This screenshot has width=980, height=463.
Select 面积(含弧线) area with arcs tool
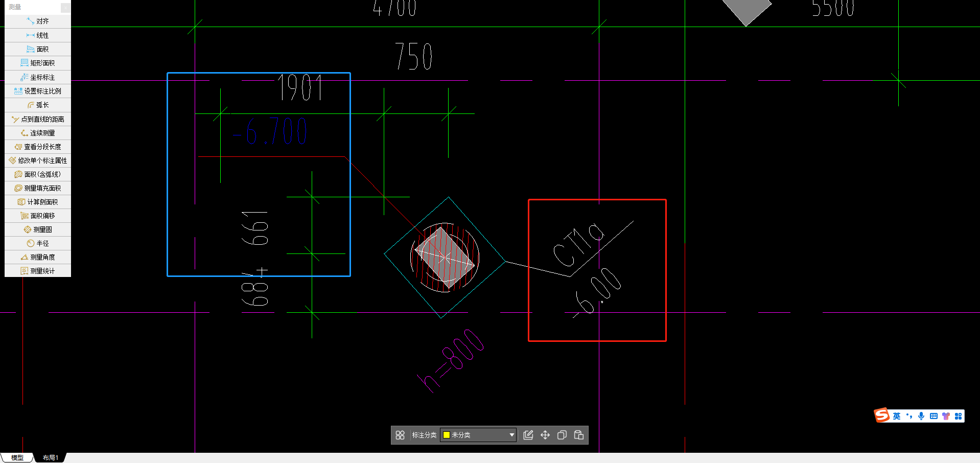(38, 174)
